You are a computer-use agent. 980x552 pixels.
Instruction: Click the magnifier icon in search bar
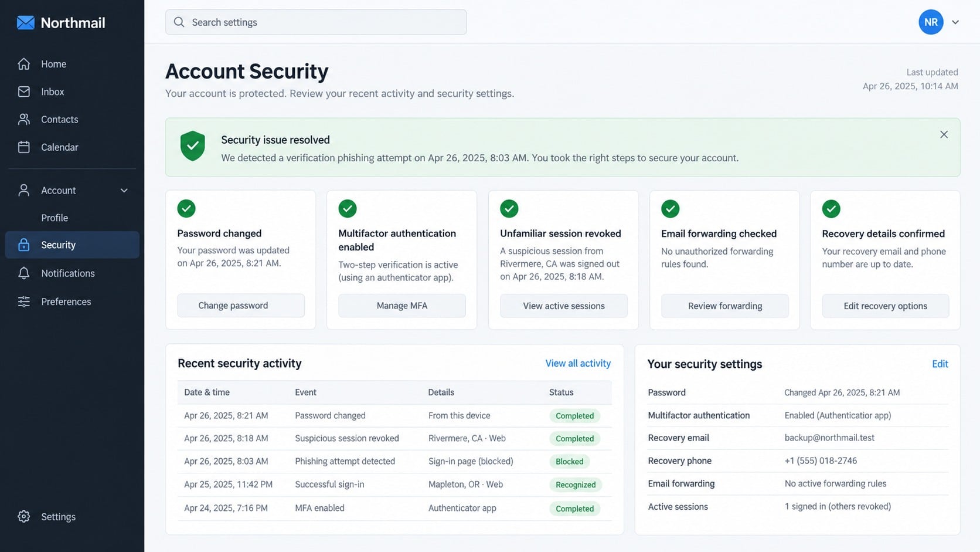(179, 22)
